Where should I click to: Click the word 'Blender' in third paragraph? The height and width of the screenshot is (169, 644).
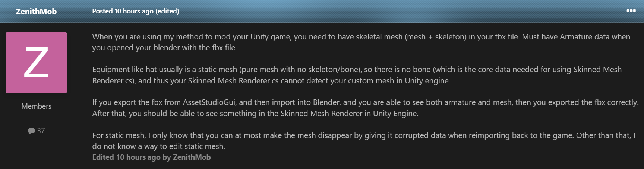click(x=326, y=102)
